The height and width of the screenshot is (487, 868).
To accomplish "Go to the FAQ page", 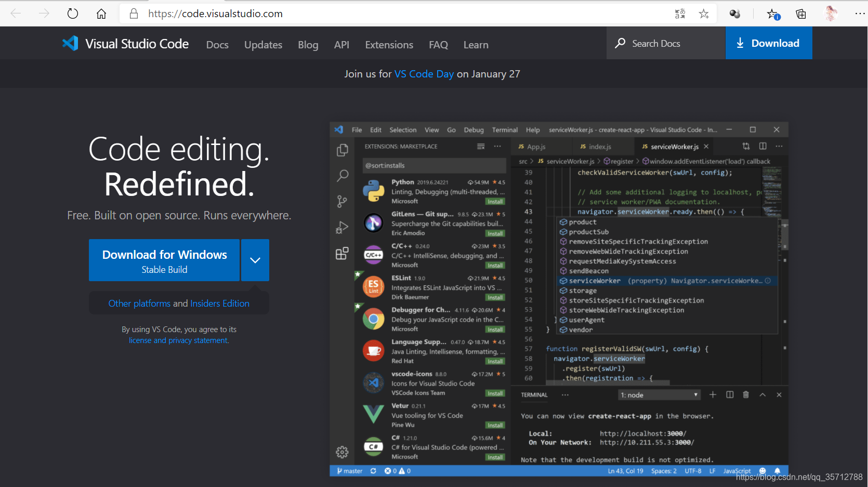I will click(438, 45).
